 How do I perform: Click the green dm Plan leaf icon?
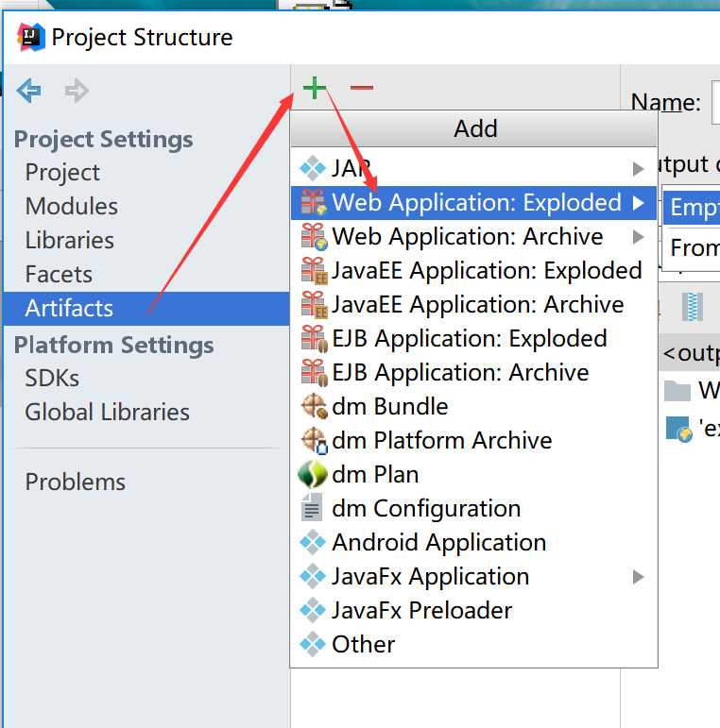(312, 474)
